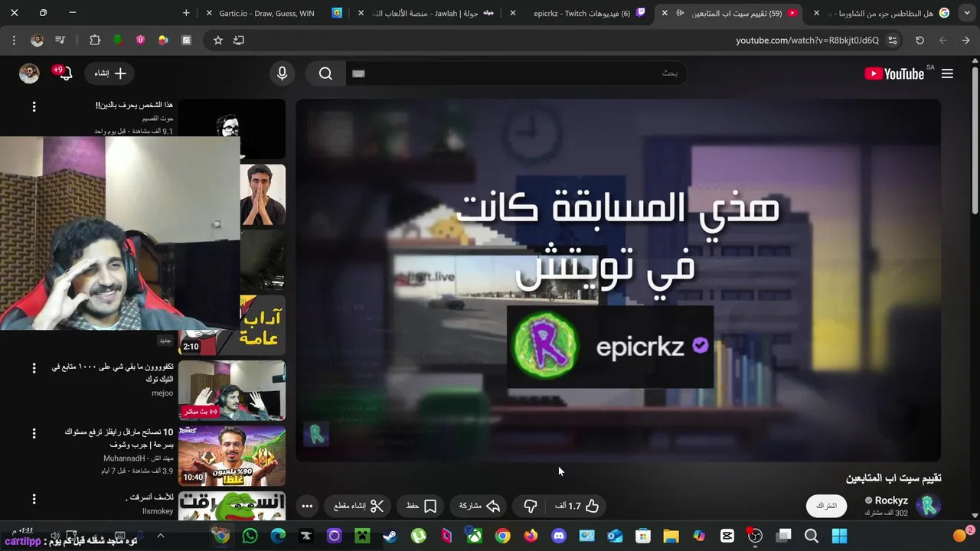The width and height of the screenshot is (980, 551).
Task: Share the video (مشاركة)
Action: [479, 506]
